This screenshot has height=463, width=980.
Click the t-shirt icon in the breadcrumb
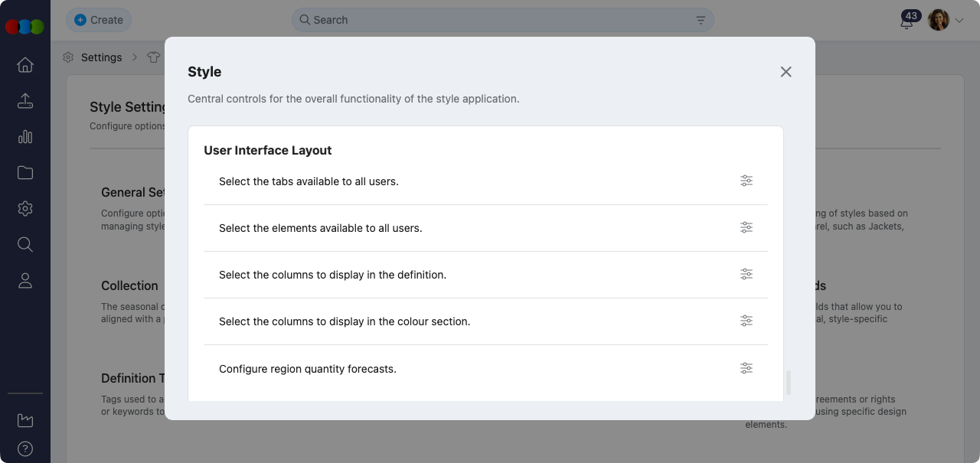pyautogui.click(x=153, y=57)
